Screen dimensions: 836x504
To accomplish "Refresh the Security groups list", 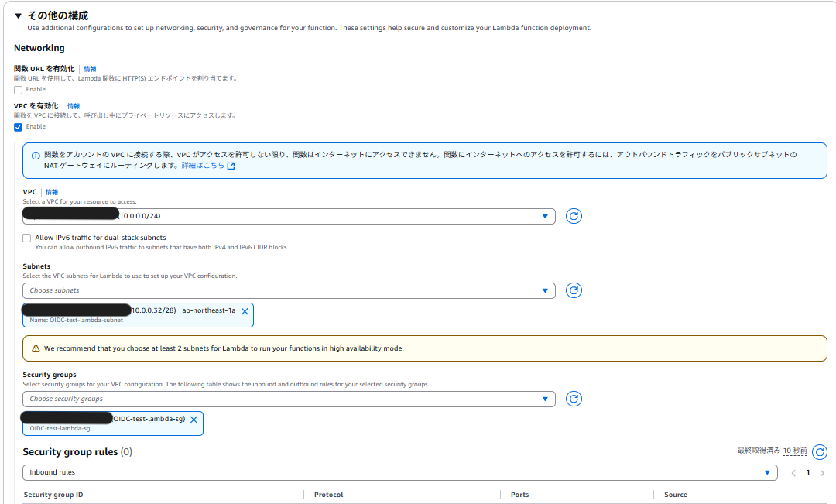I will (574, 399).
